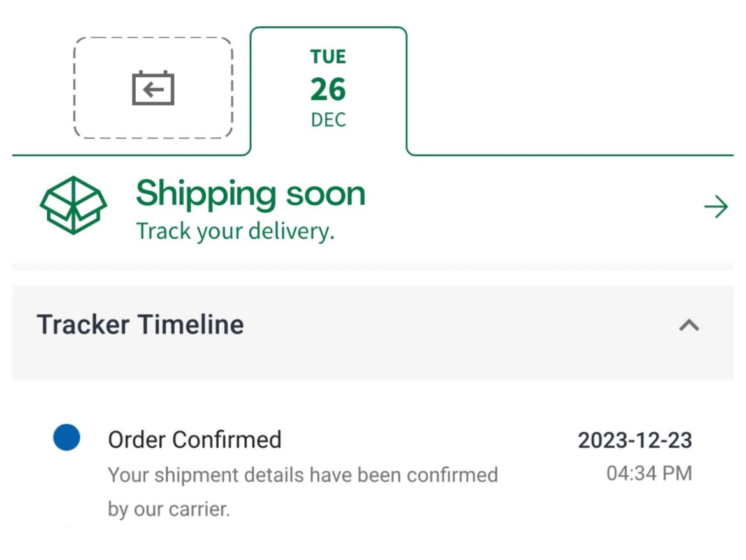Expand the Order Confirmed timeline entry
This screenshot has height=560, width=746.
(195, 439)
